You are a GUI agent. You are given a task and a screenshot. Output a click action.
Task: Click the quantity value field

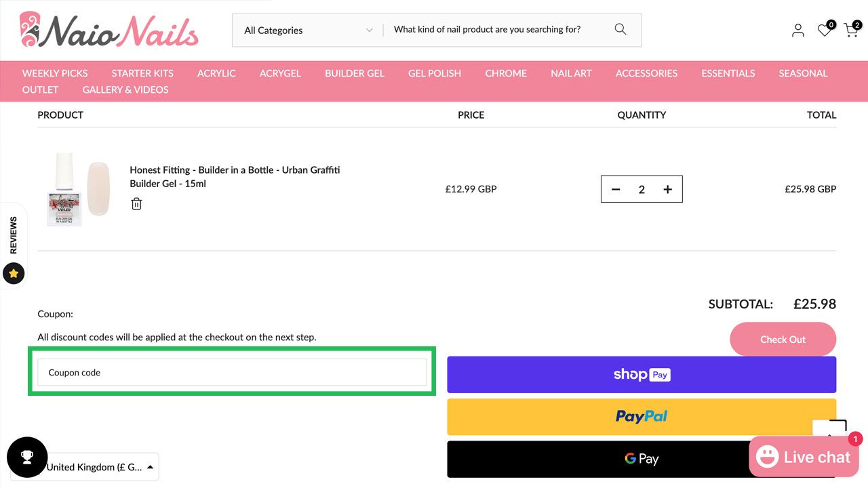(x=642, y=189)
